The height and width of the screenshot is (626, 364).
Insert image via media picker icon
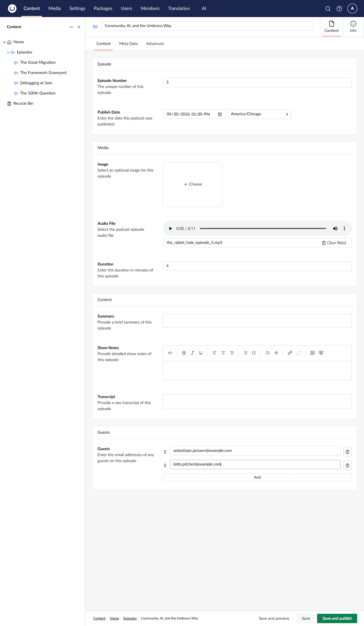coord(313,353)
